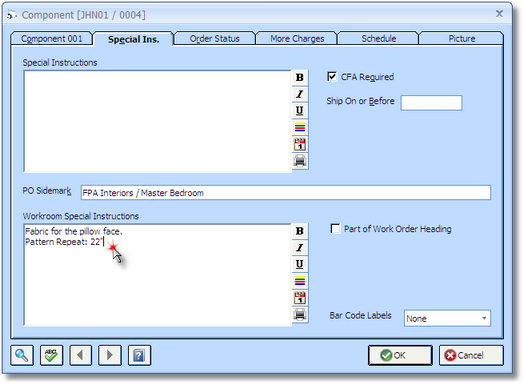
Task: Open help with the question mark button
Action: pyautogui.click(x=139, y=355)
